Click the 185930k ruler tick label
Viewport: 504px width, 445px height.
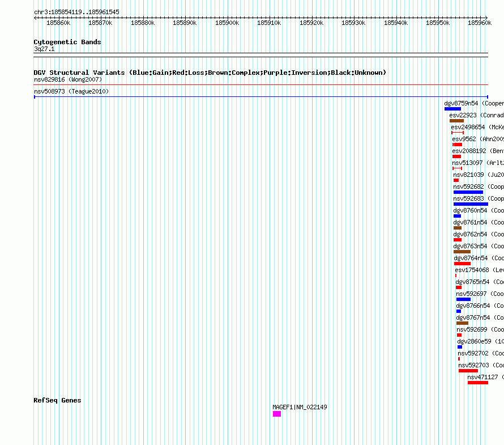(x=353, y=23)
